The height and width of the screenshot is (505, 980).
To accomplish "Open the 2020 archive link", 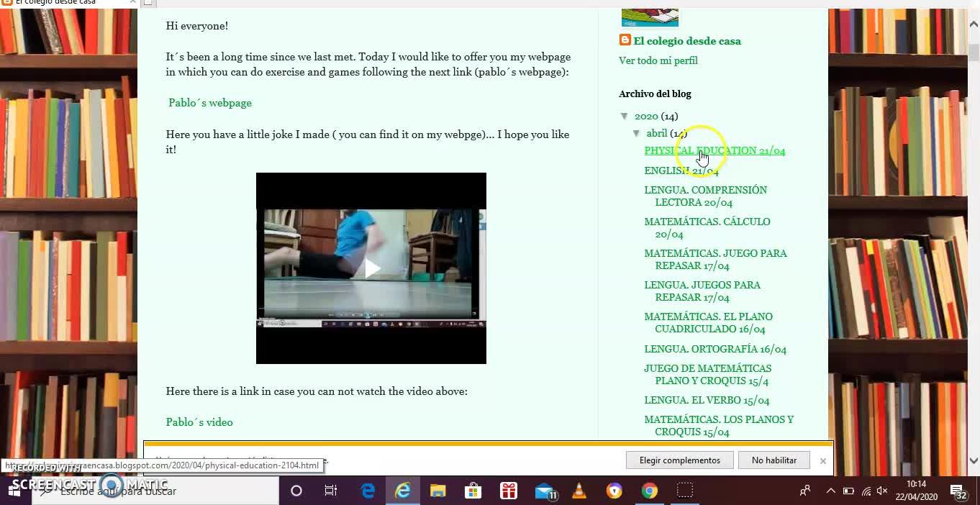I will pyautogui.click(x=646, y=116).
